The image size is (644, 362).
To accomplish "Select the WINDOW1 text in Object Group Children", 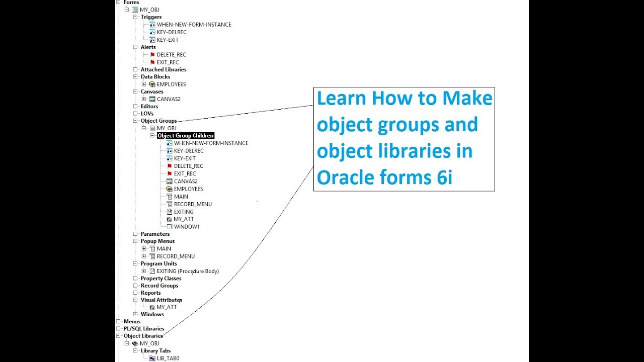I will pos(187,227).
